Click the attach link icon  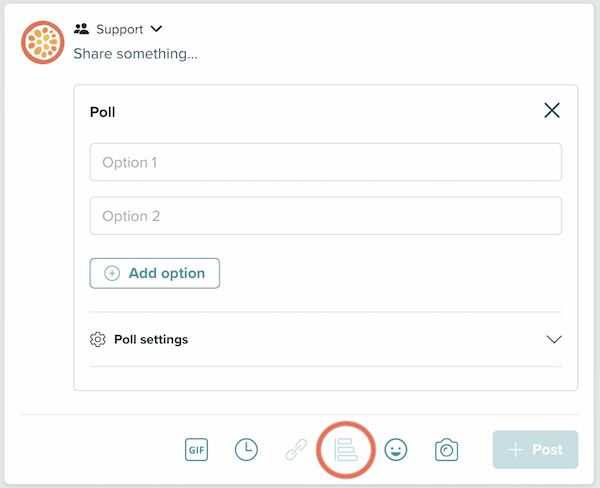[x=296, y=450]
